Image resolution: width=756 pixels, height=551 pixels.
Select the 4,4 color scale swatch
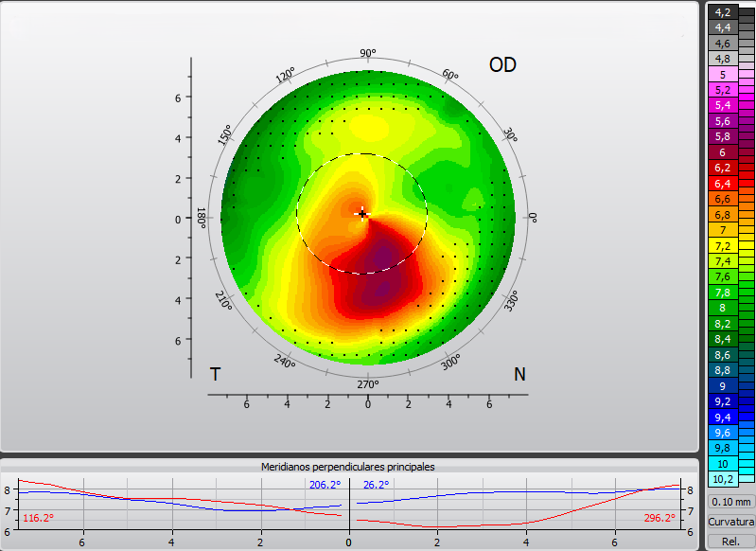(x=723, y=27)
